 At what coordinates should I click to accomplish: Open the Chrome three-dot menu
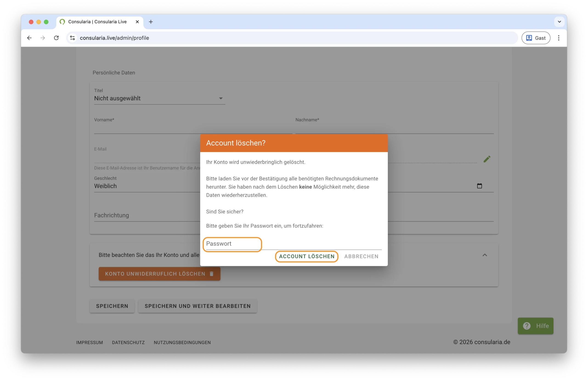[558, 38]
